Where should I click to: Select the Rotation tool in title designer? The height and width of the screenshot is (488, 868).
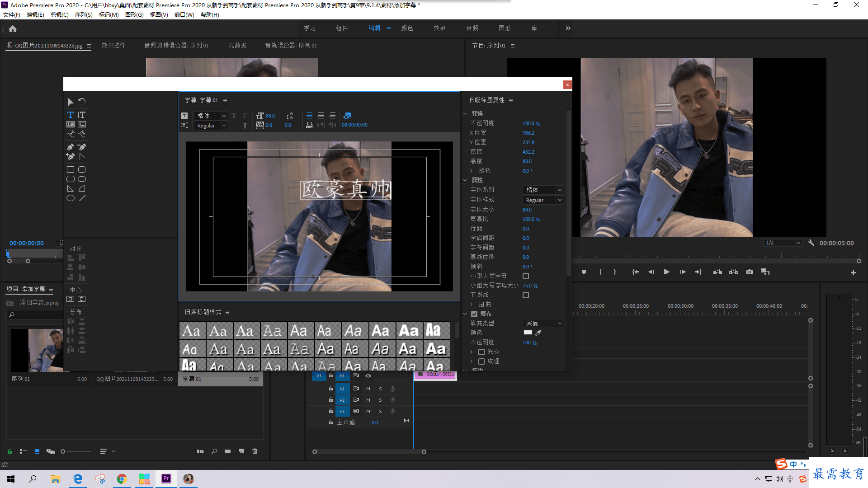click(82, 102)
